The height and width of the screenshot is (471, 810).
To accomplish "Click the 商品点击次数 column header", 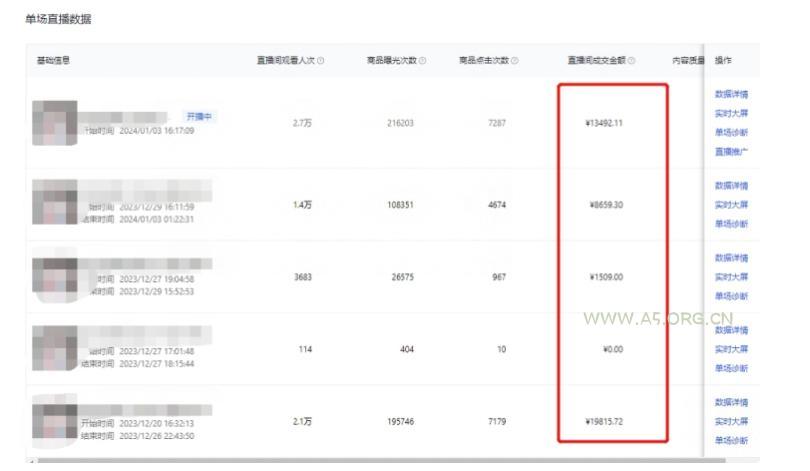I will [x=484, y=60].
